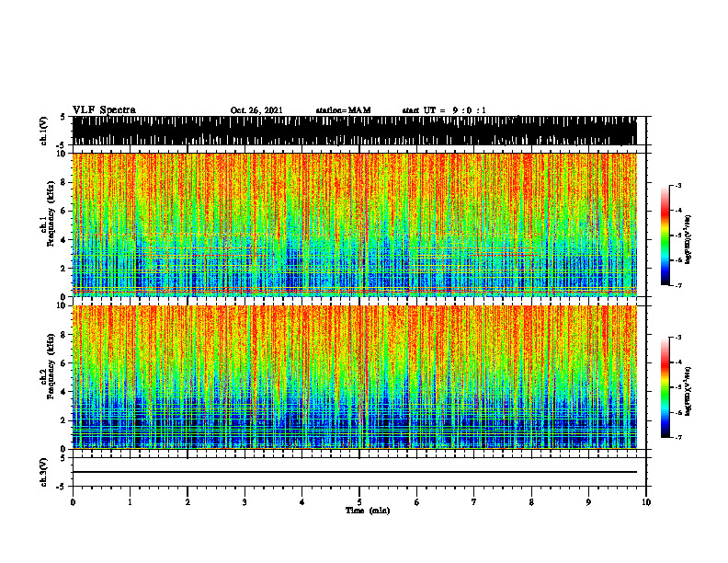Click the "-3" tick on the ch.2 colorbar
This screenshot has height=563, width=728.
click(678, 338)
